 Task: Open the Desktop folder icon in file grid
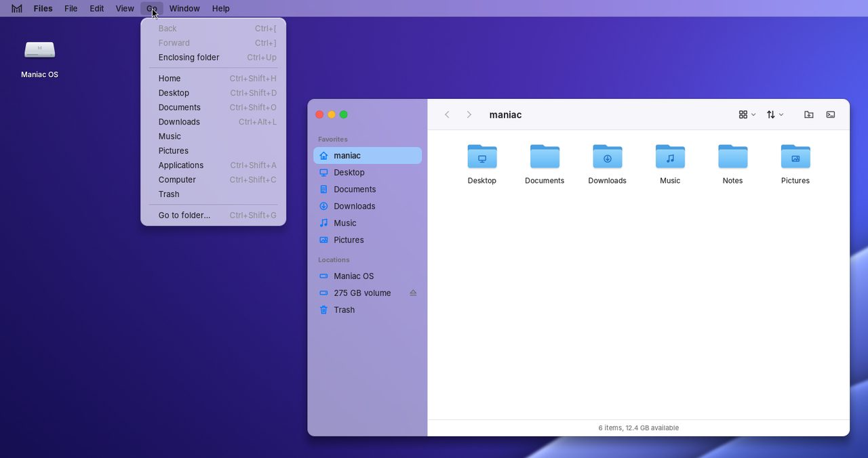coord(482,157)
